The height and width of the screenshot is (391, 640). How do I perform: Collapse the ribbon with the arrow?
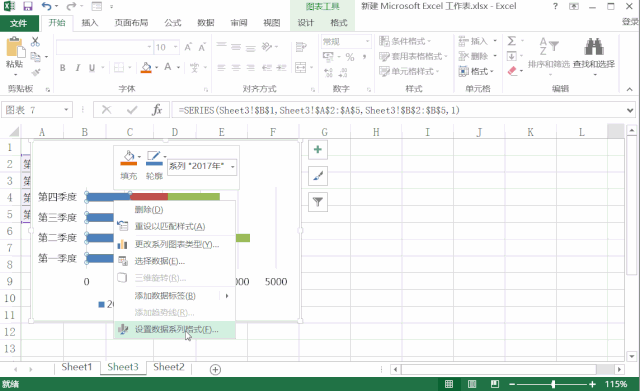(629, 89)
